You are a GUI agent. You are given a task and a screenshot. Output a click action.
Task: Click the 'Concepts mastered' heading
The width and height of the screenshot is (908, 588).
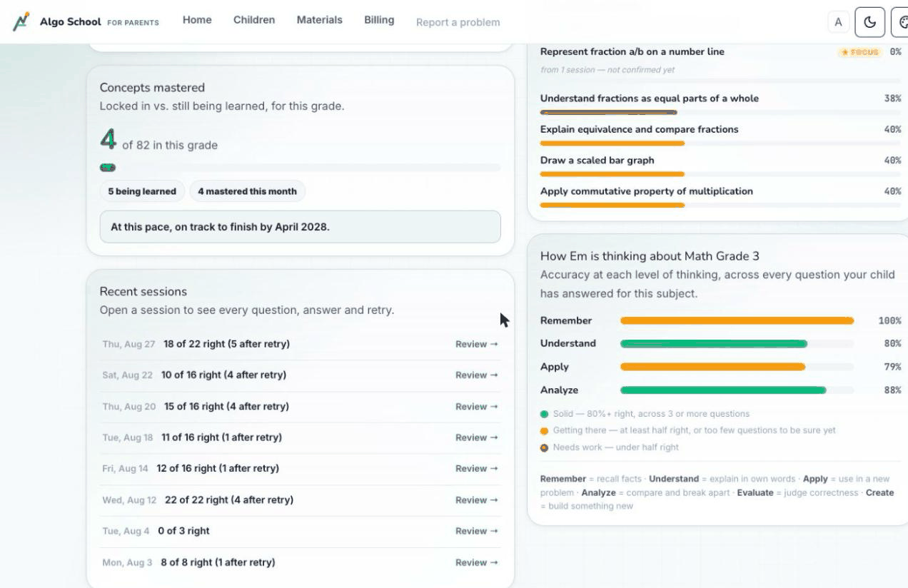(x=152, y=88)
